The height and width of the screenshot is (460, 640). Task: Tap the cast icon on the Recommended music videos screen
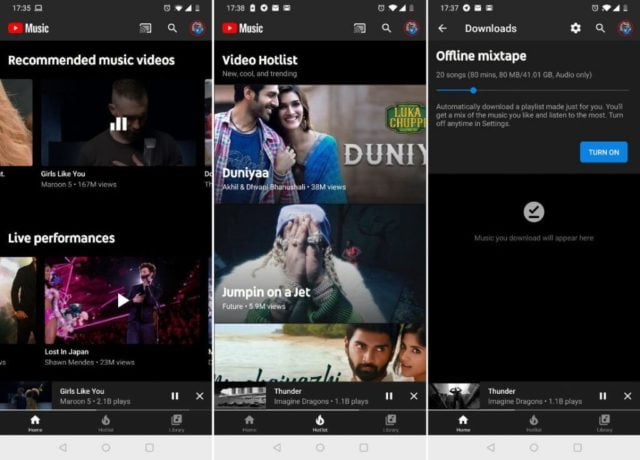click(146, 28)
